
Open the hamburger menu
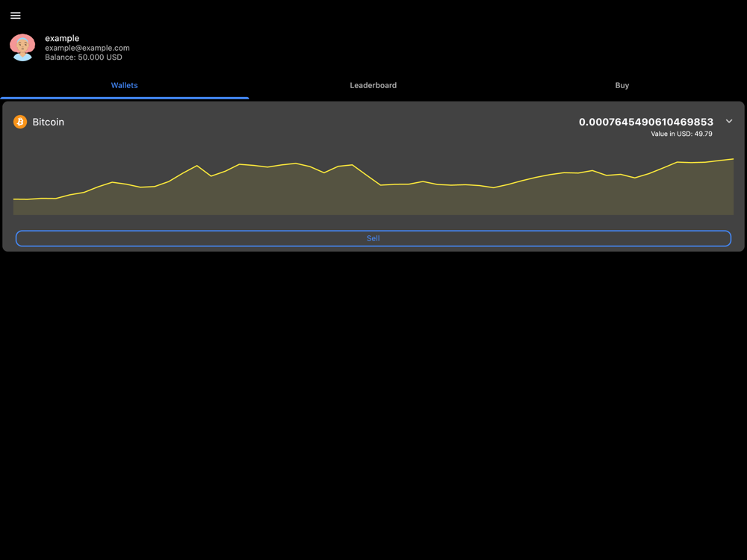15,16
